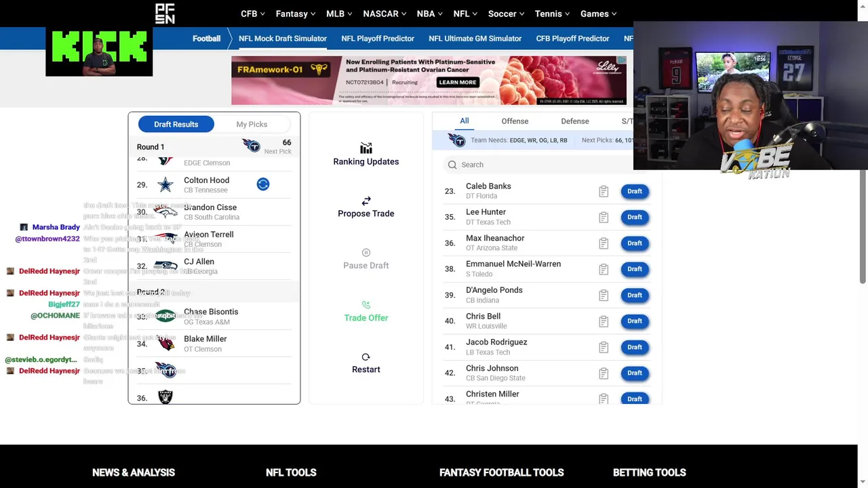Open NFL Mock Draft Simulator tab

[x=283, y=39]
